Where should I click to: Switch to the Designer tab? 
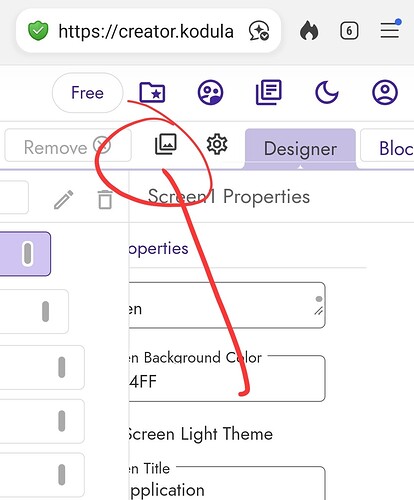point(300,149)
